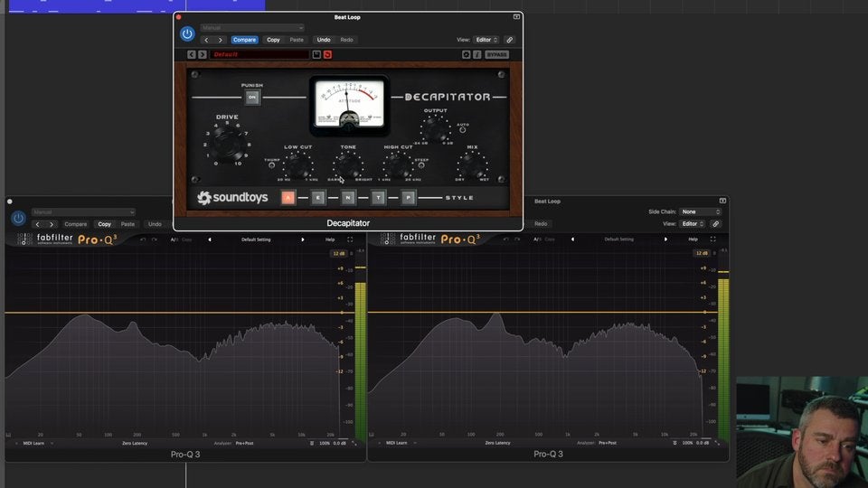Click MIDI Learn in left Pro-Q 3

pyautogui.click(x=33, y=443)
